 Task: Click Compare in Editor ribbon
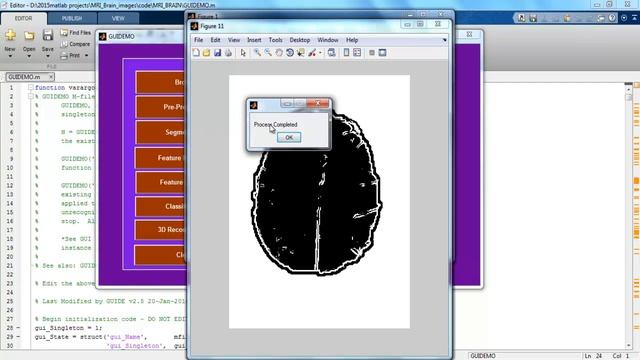76,44
